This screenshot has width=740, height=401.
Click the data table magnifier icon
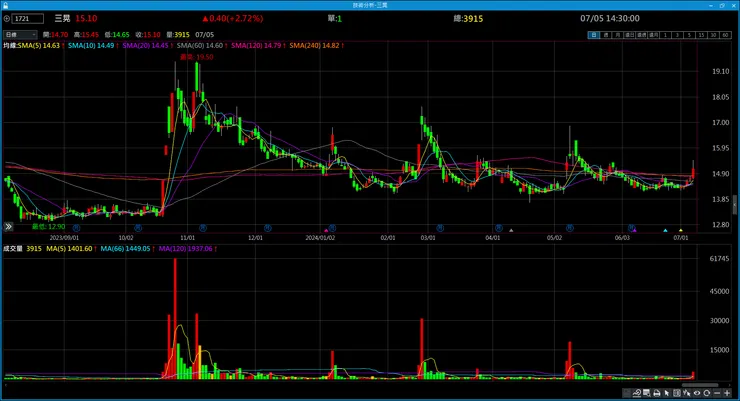646,393
